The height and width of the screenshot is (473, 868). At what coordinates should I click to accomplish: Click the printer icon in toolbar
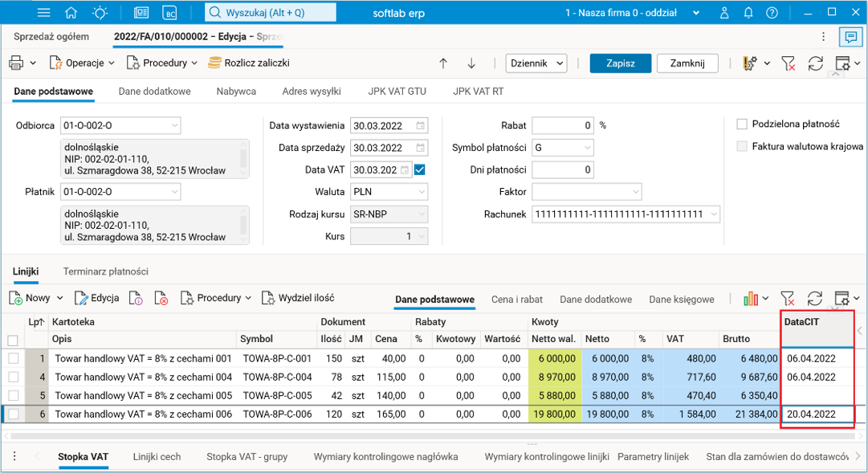pyautogui.click(x=16, y=63)
